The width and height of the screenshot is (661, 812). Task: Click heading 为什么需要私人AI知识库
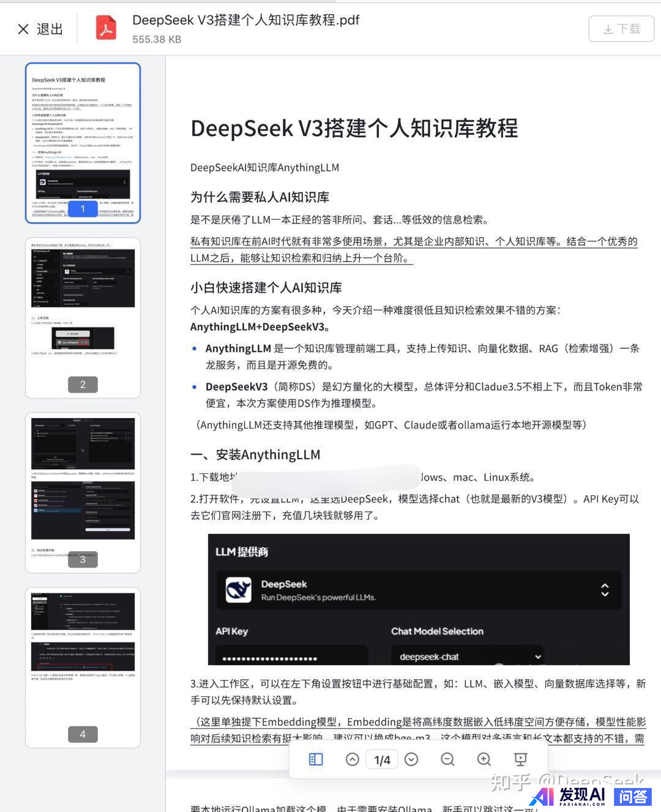pos(260,197)
